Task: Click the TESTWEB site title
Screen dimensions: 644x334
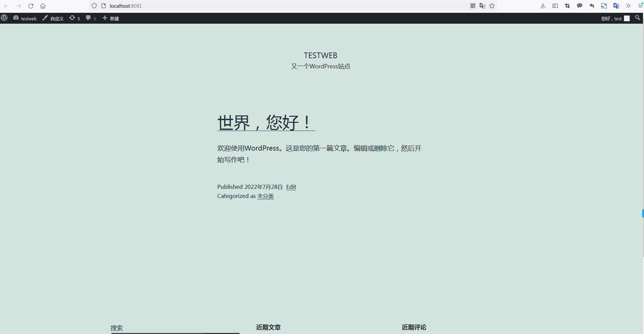Action: coord(320,55)
